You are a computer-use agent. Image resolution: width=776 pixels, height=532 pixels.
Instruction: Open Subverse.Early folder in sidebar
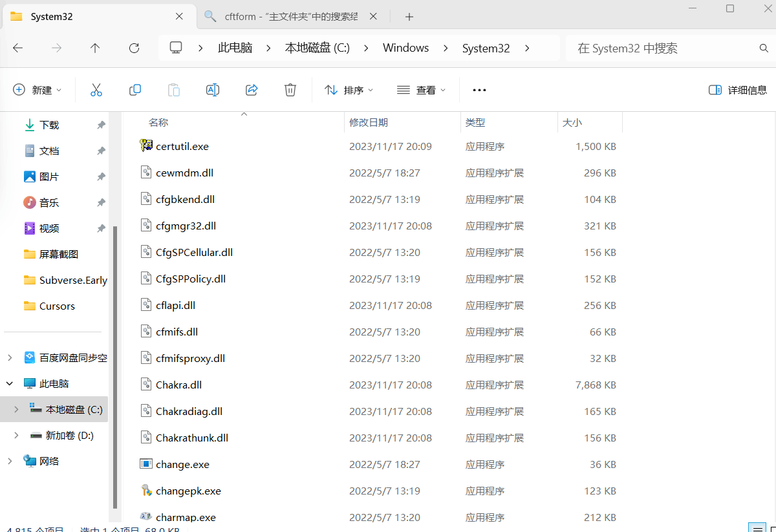pyautogui.click(x=65, y=280)
